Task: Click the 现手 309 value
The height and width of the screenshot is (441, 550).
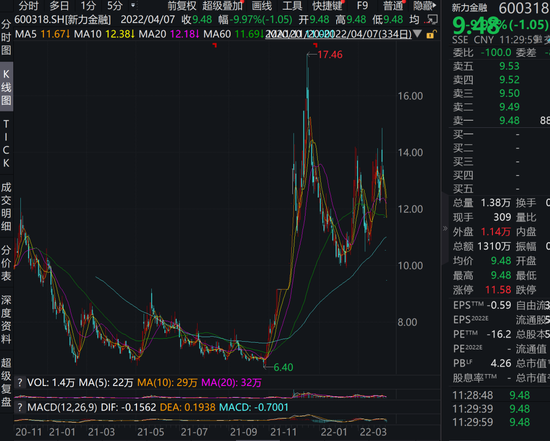Action: [x=502, y=218]
